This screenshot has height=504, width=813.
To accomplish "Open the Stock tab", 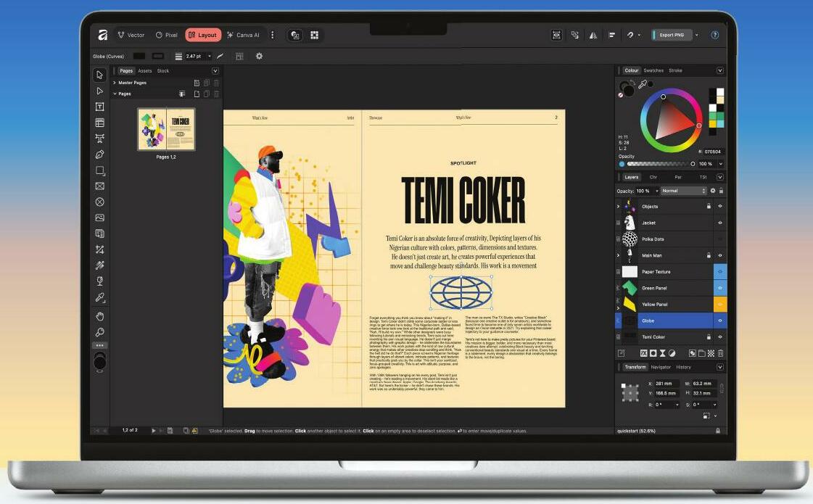I will click(162, 70).
